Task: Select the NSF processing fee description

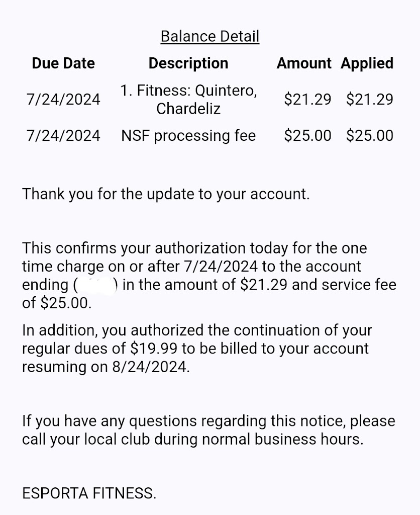Action: pos(188,135)
